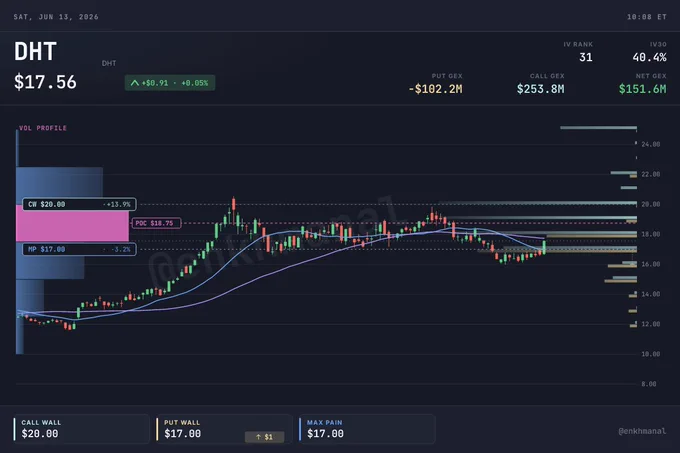Image resolution: width=680 pixels, height=453 pixels.
Task: Click the $17.56 current price
Action: point(45,82)
